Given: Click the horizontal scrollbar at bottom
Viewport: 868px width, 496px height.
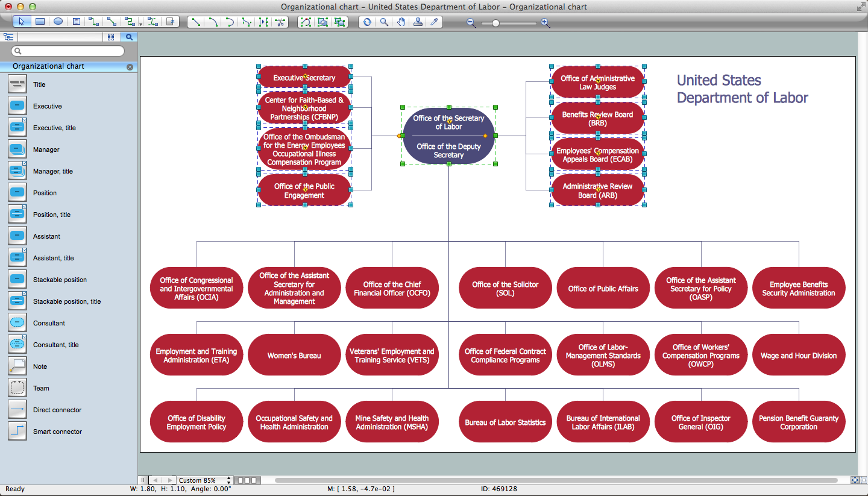Looking at the screenshot, I should [x=556, y=480].
